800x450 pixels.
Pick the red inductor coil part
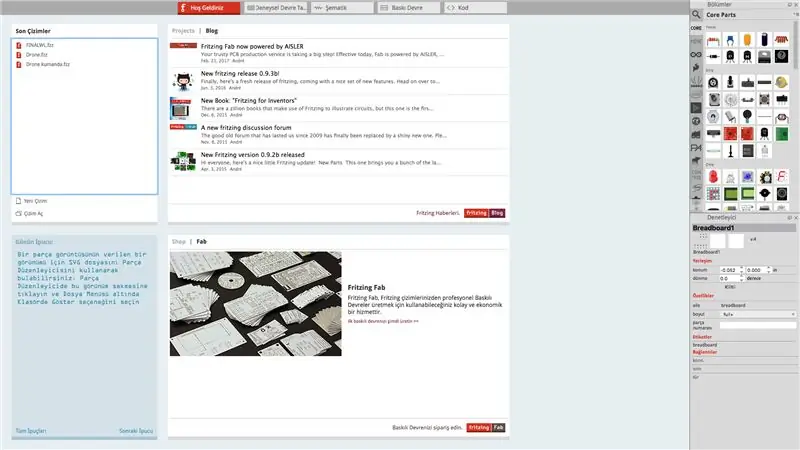coord(781,40)
